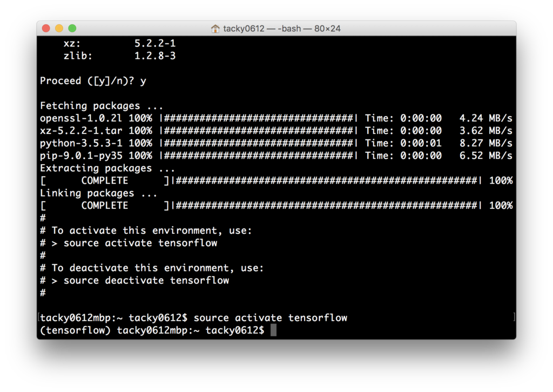Viewport: 553px width, 392px height.
Task: Click the 'Proceed ([y]/n)? y' line
Action: (x=93, y=81)
